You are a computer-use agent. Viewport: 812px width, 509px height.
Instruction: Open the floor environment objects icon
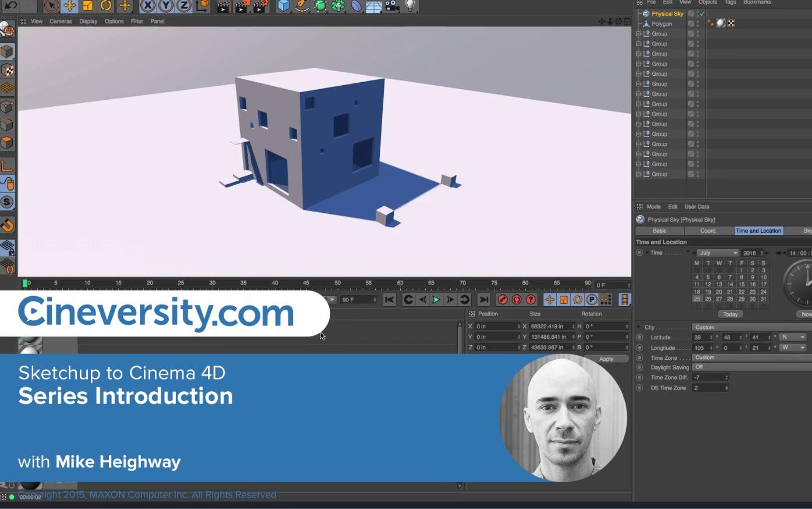(374, 6)
